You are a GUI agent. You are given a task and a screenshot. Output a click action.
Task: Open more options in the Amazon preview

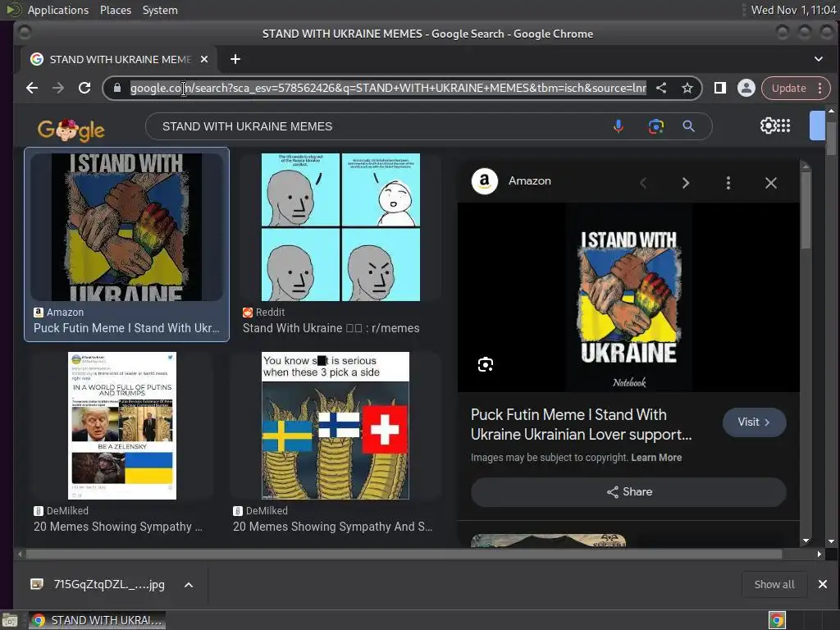pos(728,183)
